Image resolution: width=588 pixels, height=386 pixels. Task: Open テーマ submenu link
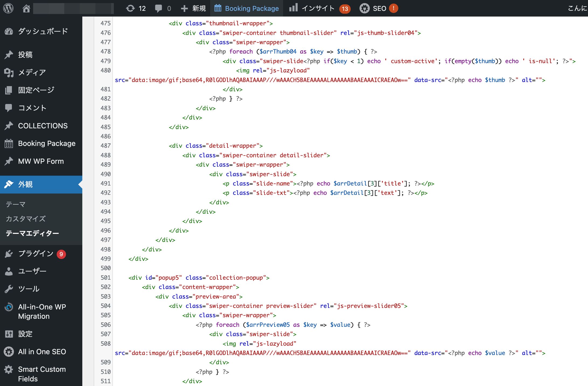16,204
